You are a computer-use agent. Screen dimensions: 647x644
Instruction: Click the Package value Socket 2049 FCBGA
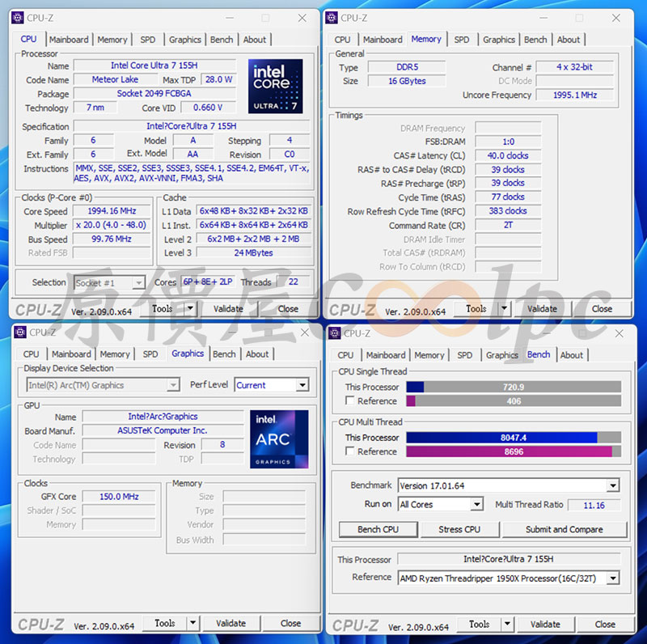click(x=154, y=93)
